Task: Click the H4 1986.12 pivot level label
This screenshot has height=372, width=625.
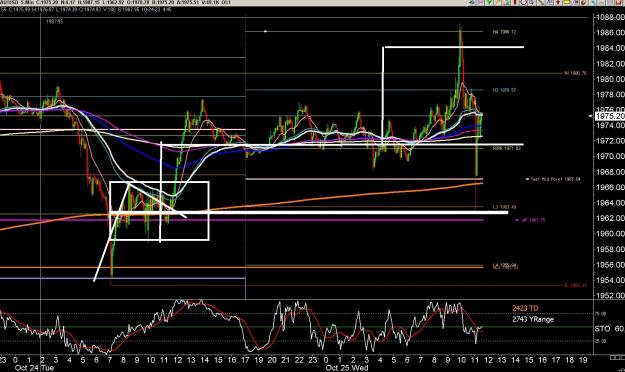Action: tap(504, 31)
